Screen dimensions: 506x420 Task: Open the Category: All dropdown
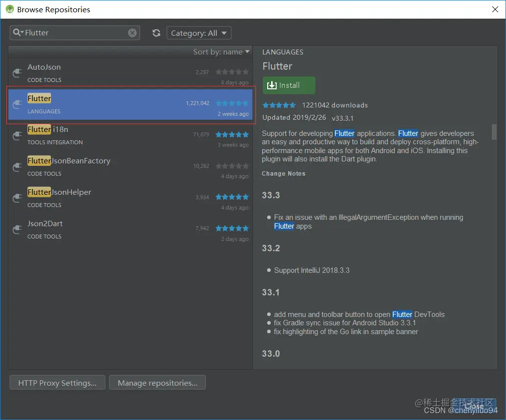(199, 33)
